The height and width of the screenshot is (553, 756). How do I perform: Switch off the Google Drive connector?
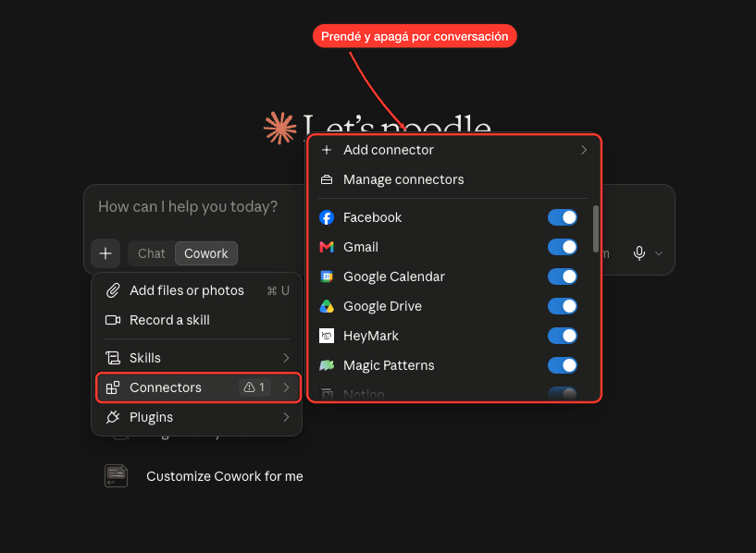(x=563, y=306)
